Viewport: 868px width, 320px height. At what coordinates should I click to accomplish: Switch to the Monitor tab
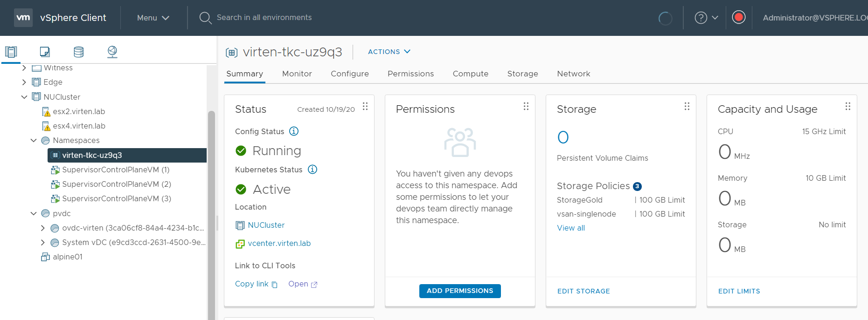pyautogui.click(x=297, y=74)
